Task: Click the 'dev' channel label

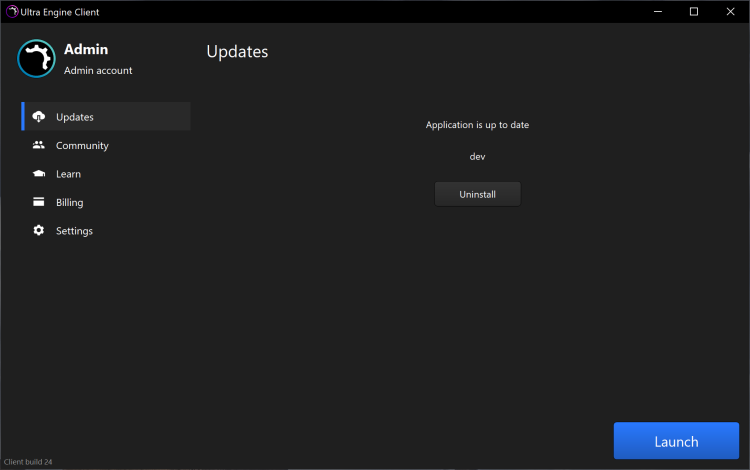Action: coord(477,157)
